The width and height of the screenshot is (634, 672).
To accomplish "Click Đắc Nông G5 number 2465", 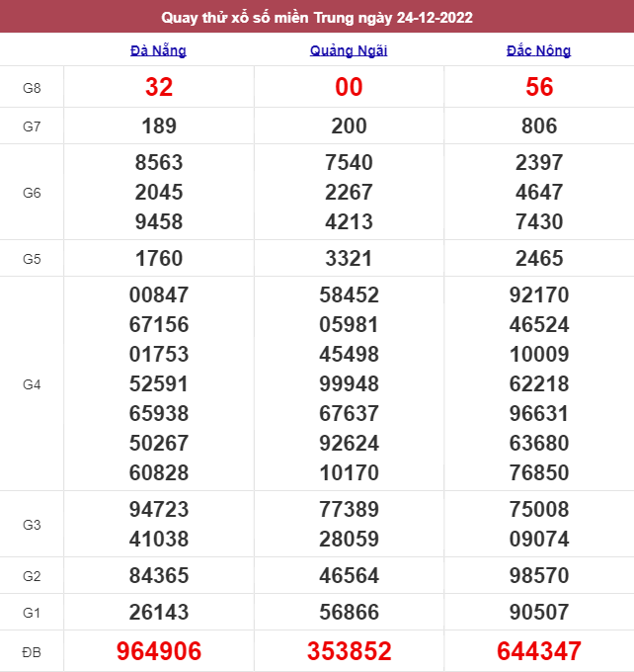I will (539, 259).
